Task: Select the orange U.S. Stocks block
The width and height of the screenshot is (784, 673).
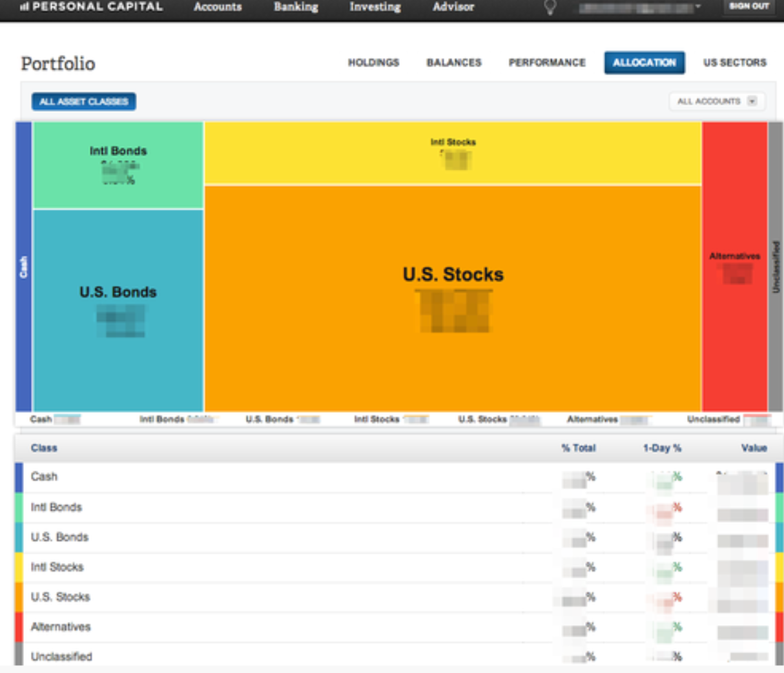Action: coord(452,297)
